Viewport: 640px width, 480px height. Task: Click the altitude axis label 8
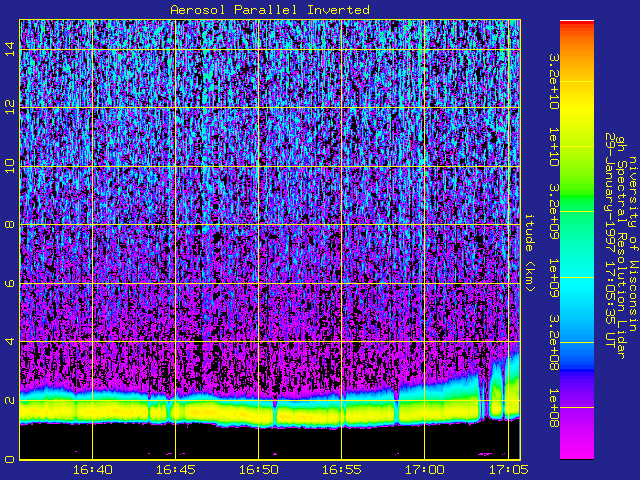10,224
